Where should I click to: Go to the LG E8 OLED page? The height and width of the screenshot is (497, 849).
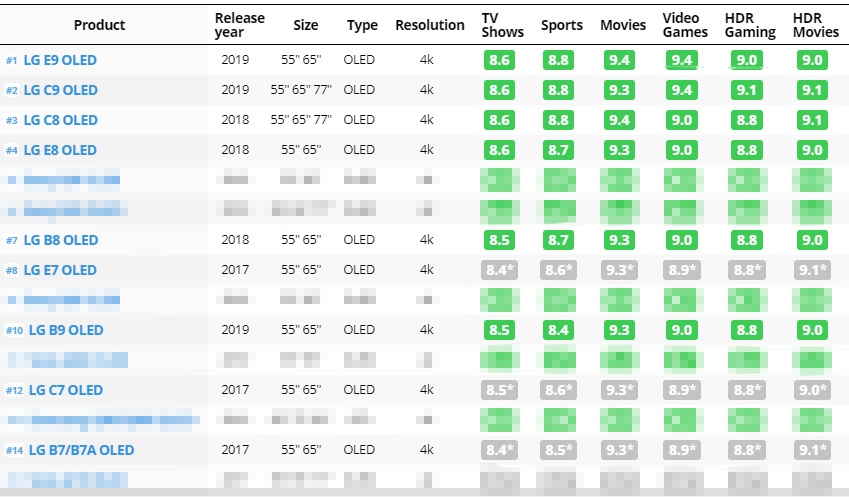[x=60, y=150]
